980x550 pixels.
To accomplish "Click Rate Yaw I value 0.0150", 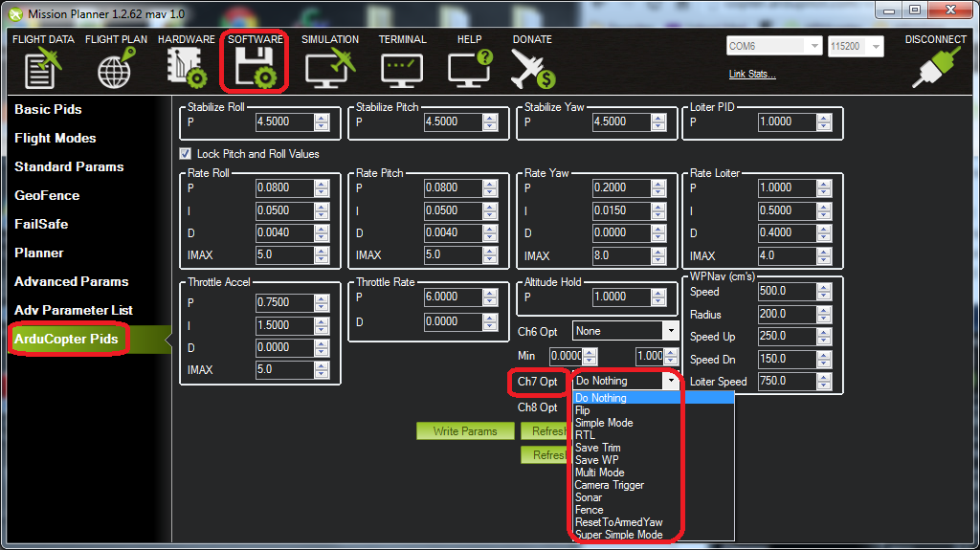I will [x=621, y=210].
